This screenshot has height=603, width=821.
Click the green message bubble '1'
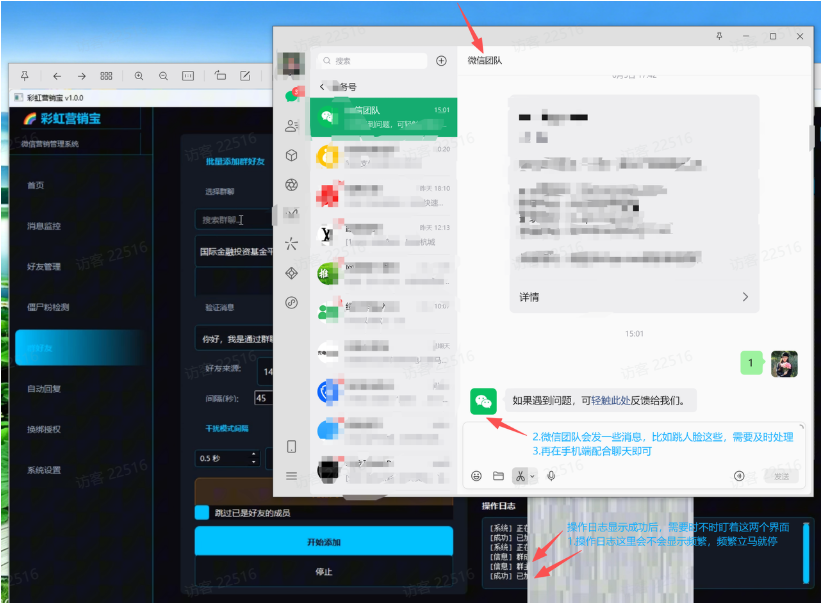coord(750,363)
